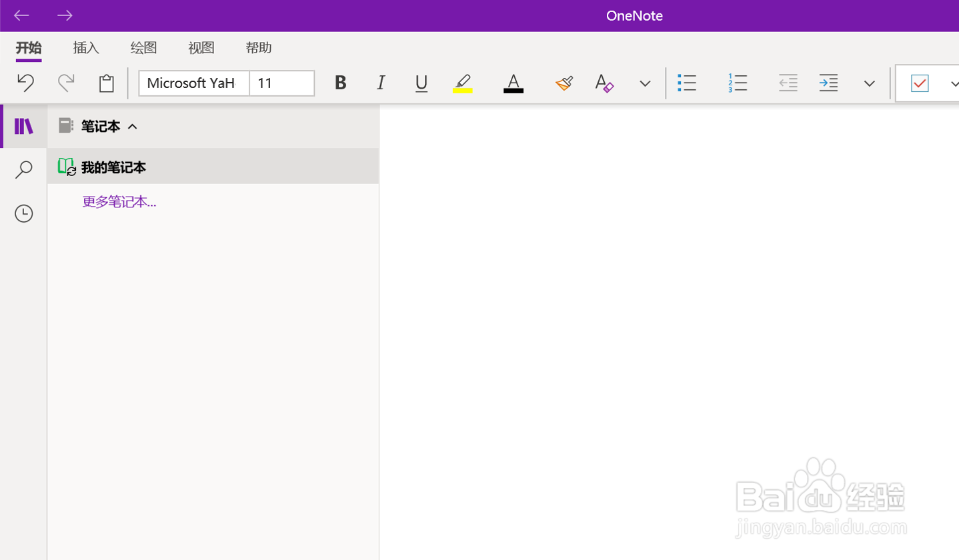959x560 pixels.
Task: Insert a bulleted list
Action: coord(687,83)
